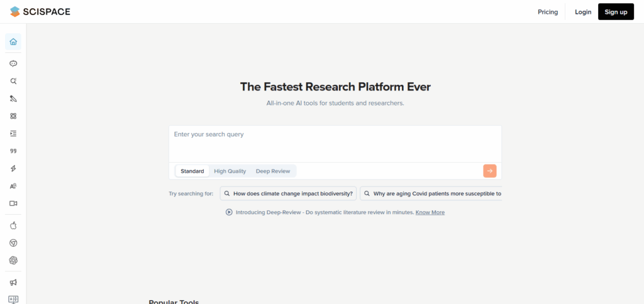Open the literature search magnifier sidebar icon
Viewport: 644px width, 304px height.
(x=13, y=81)
